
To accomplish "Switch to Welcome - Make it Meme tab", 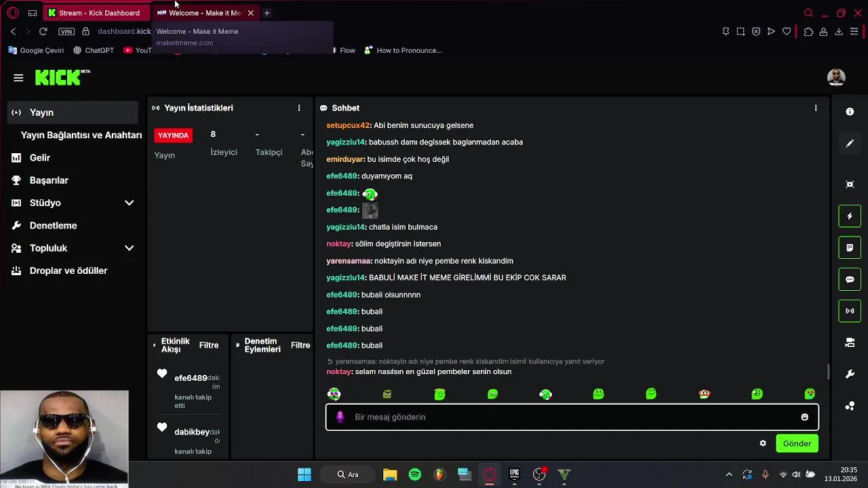I will (200, 13).
